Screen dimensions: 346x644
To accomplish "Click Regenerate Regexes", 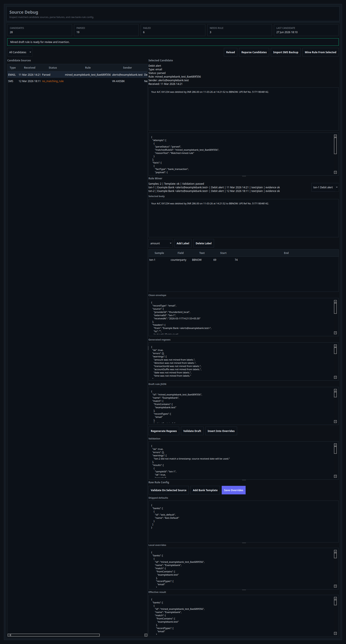I will click(164, 431).
